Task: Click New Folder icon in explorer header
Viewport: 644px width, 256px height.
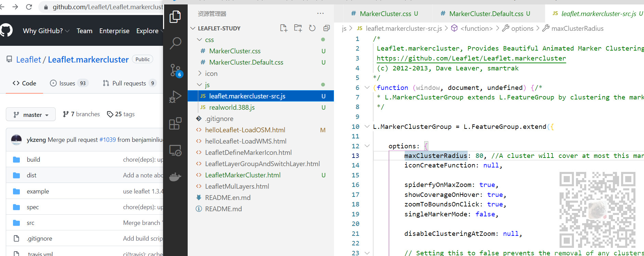Action: (x=298, y=28)
